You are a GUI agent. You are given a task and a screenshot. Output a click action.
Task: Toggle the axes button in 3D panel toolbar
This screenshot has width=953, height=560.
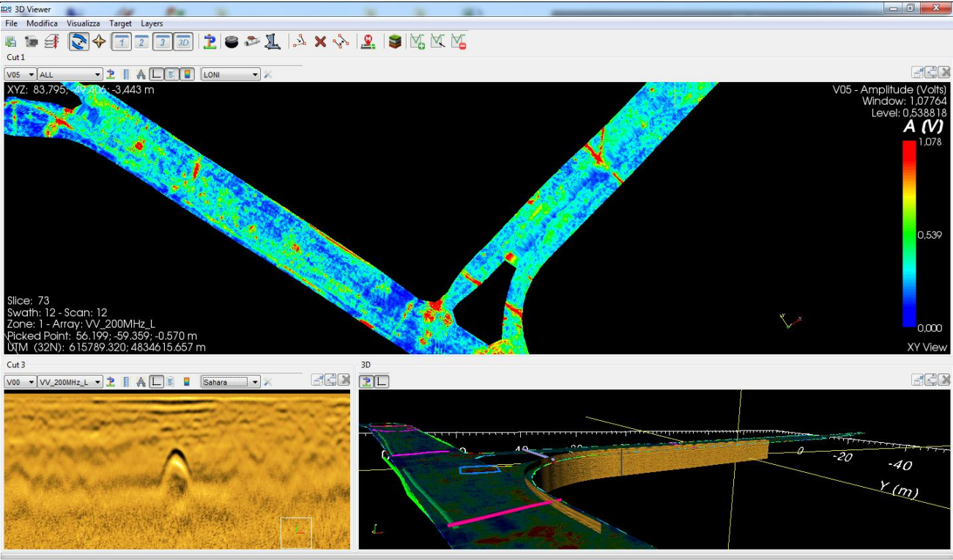click(382, 381)
